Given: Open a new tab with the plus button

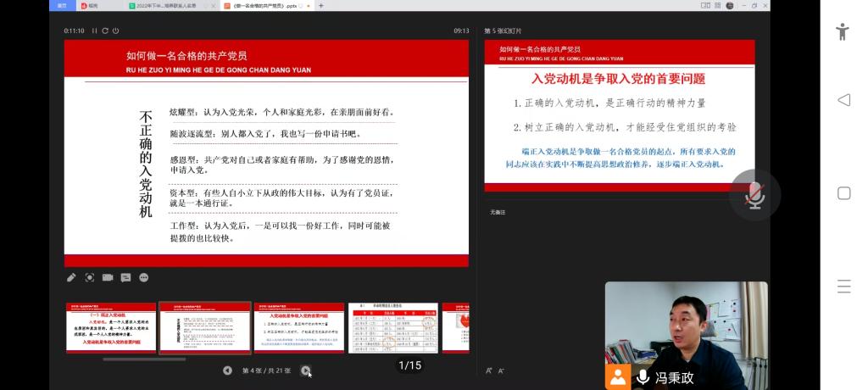Looking at the screenshot, I should 320,5.
